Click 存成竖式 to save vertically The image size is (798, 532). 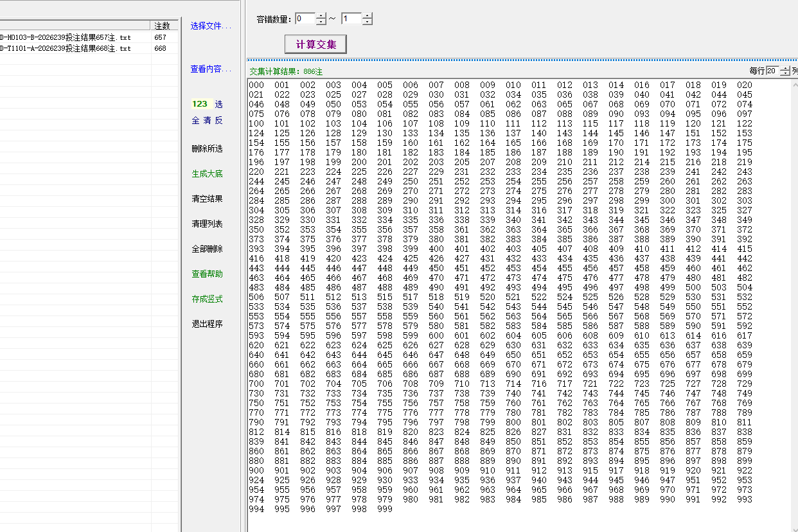click(x=207, y=299)
